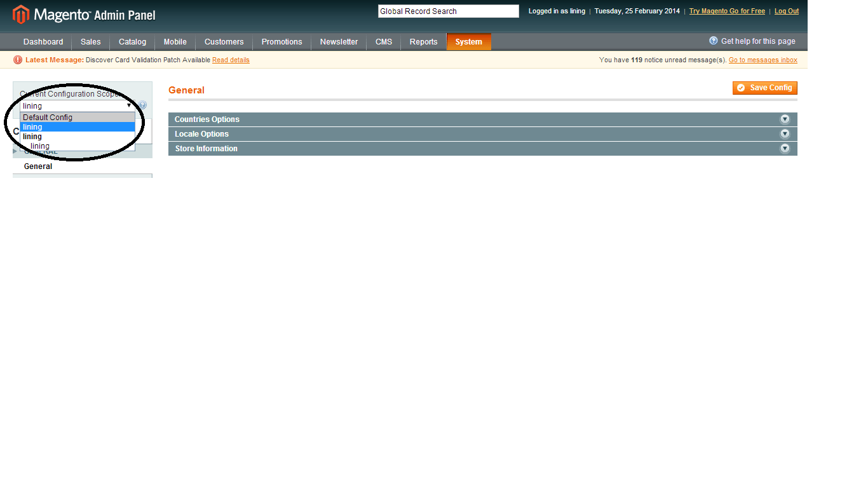The height and width of the screenshot is (488, 868).
Task: Select the blue highlighted lining option
Action: pos(78,127)
